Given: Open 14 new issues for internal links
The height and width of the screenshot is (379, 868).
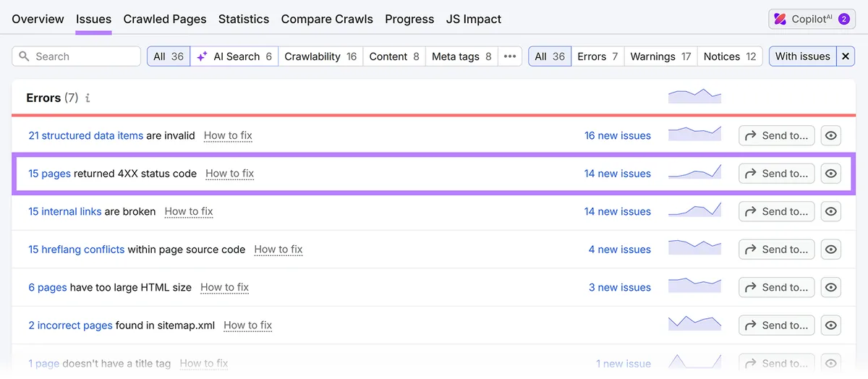Looking at the screenshot, I should [x=618, y=211].
